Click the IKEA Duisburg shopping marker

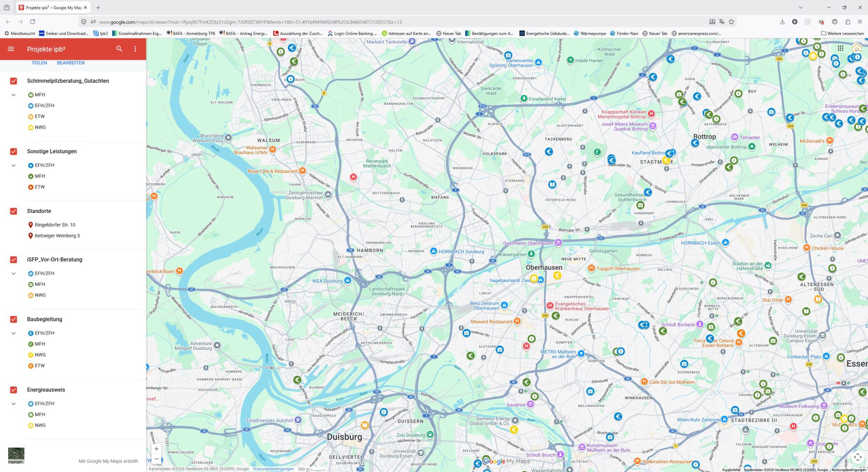348,281
